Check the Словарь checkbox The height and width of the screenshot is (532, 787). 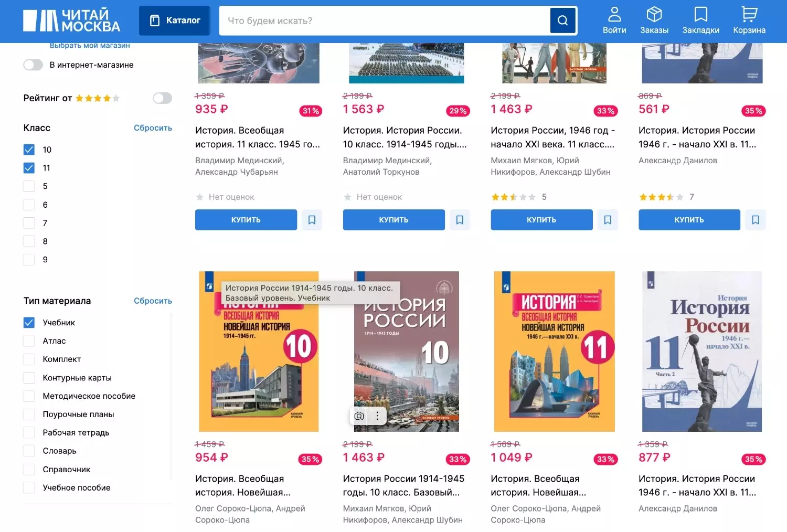point(29,451)
